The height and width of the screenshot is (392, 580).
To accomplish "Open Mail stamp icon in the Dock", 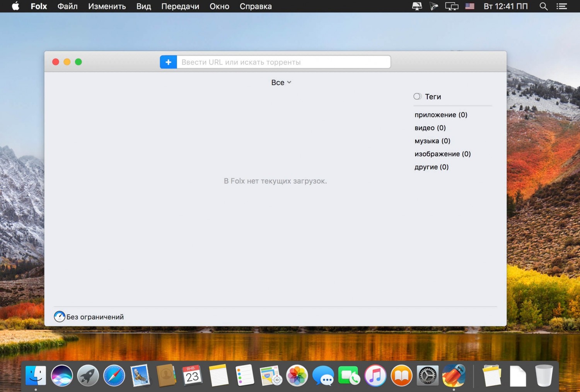I will click(140, 375).
